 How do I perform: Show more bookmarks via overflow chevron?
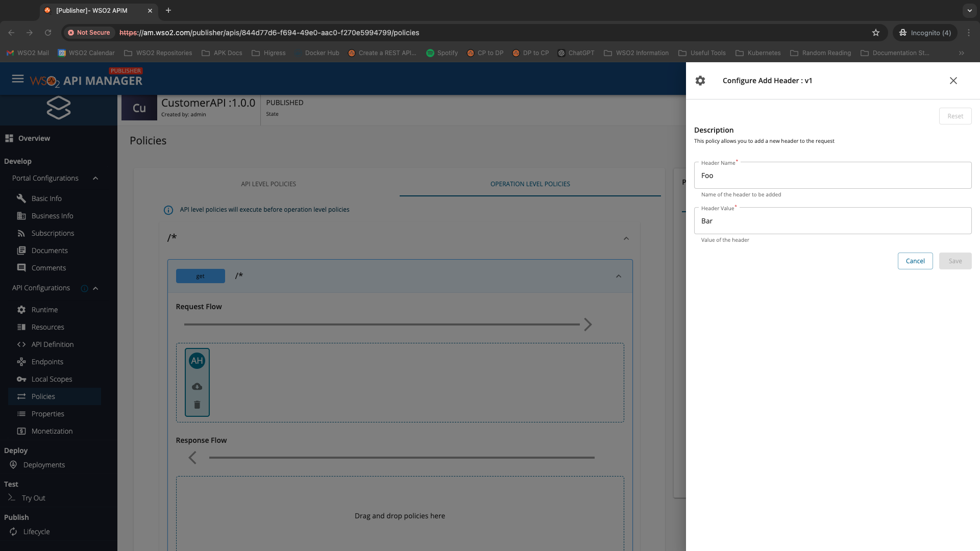click(x=962, y=53)
